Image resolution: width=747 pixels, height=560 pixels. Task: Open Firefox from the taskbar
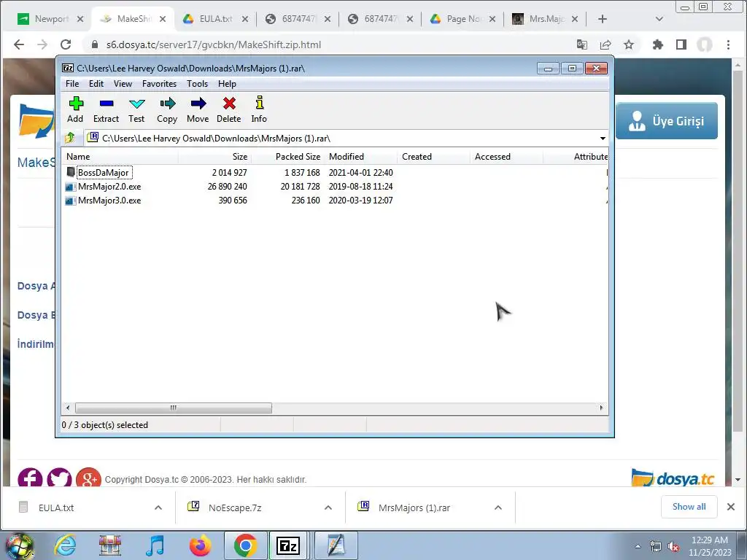200,545
